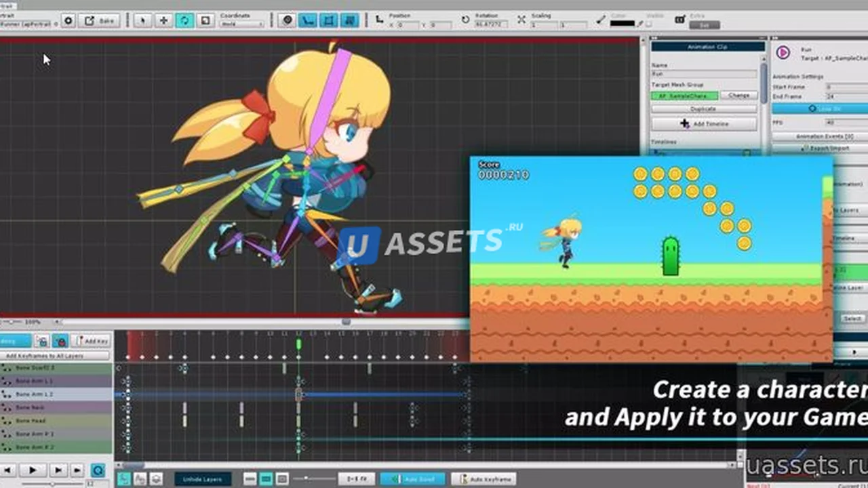Click the blue timeline view mode icon
The height and width of the screenshot is (488, 868).
click(123, 479)
